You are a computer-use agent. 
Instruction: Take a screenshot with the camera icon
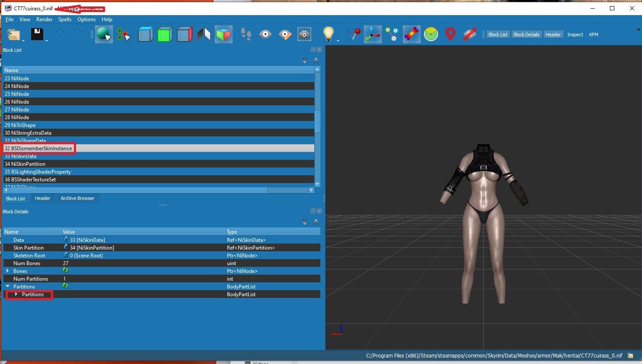[x=304, y=35]
